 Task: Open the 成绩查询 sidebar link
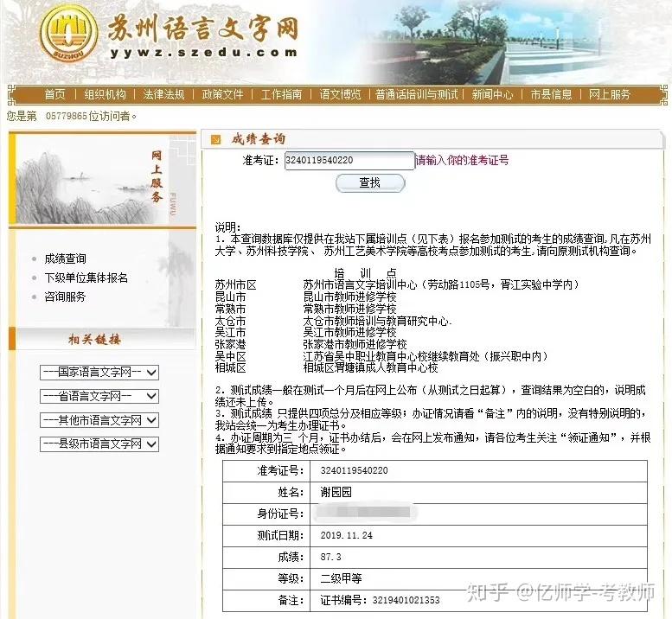pos(65,258)
